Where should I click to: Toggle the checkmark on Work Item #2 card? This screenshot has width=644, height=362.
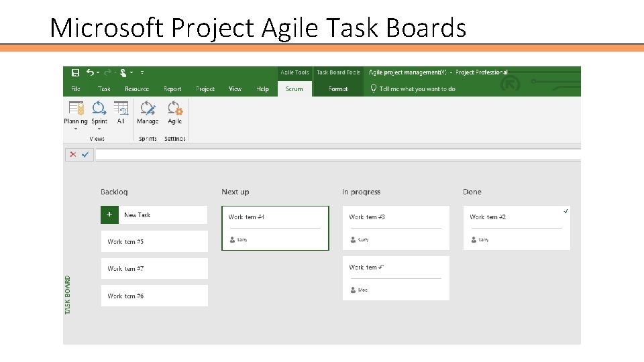click(x=566, y=211)
